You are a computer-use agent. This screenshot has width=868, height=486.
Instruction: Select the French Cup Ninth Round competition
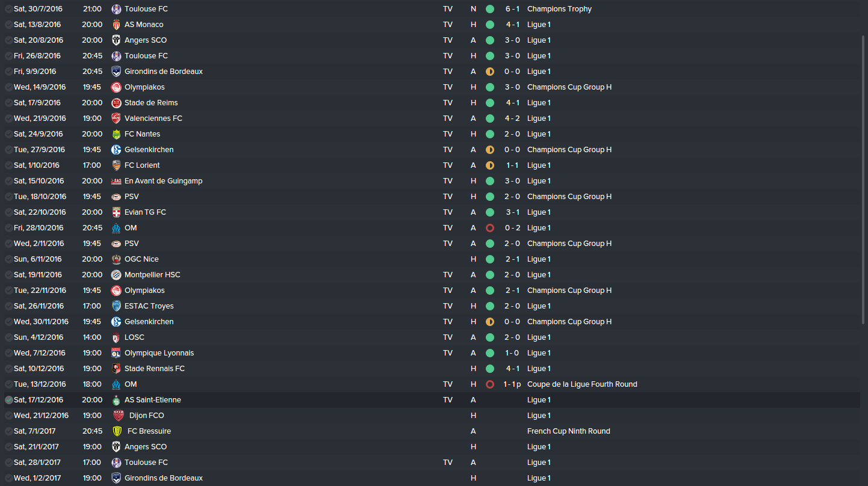(568, 431)
